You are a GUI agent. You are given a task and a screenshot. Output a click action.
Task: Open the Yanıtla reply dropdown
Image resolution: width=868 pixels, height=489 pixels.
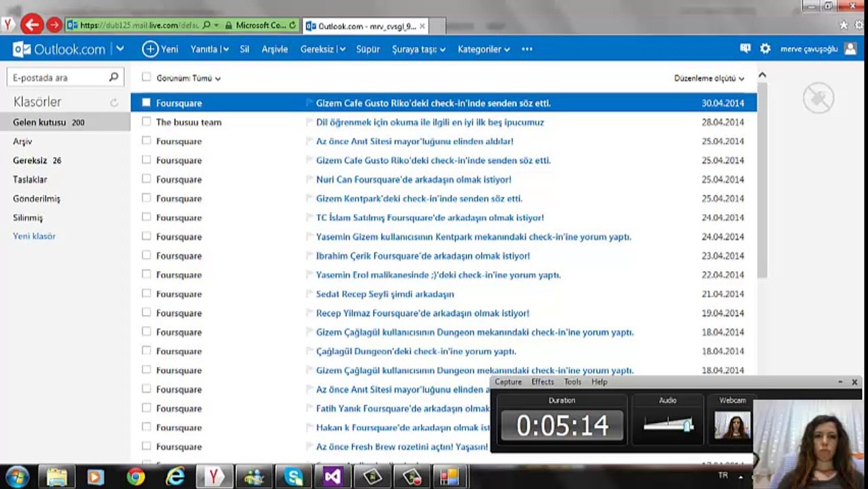coord(209,49)
